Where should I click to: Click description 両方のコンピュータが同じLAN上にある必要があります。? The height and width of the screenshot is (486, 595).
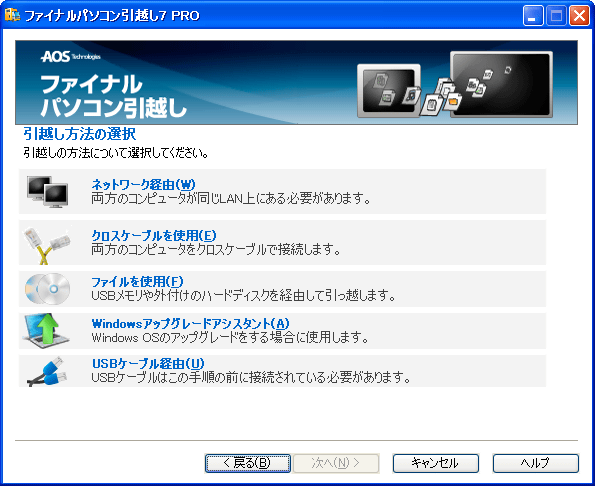click(231, 198)
